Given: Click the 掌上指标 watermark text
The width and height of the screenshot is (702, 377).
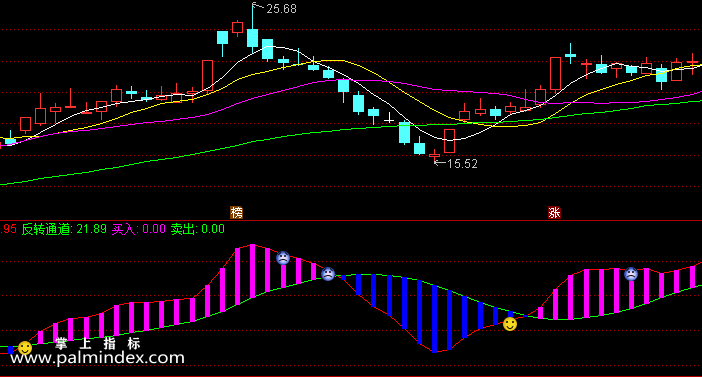Looking at the screenshot, I should pos(98,343).
